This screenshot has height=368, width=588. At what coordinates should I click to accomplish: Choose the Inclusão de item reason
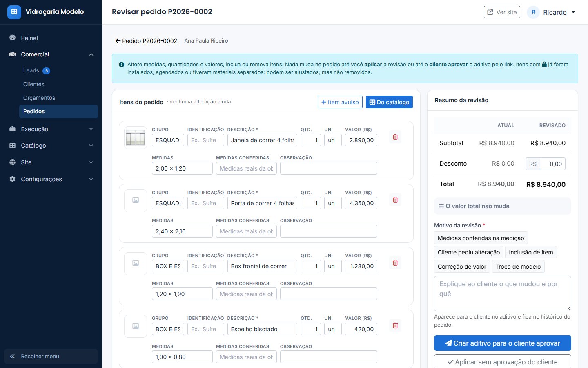click(x=531, y=252)
